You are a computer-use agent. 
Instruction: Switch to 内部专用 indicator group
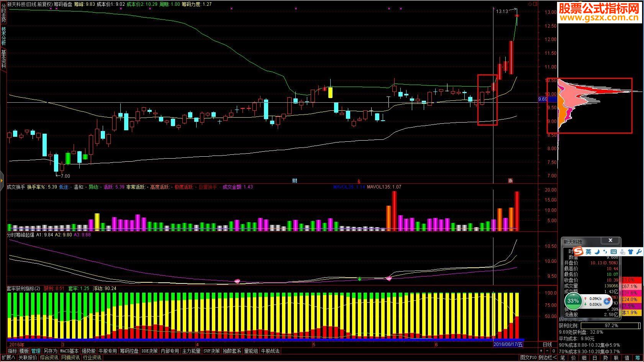click(170, 351)
